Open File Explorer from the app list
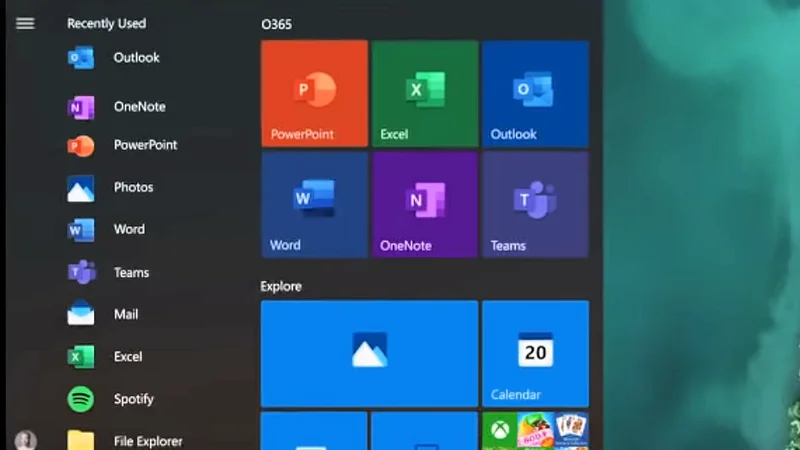This screenshot has height=450, width=800. click(x=125, y=441)
